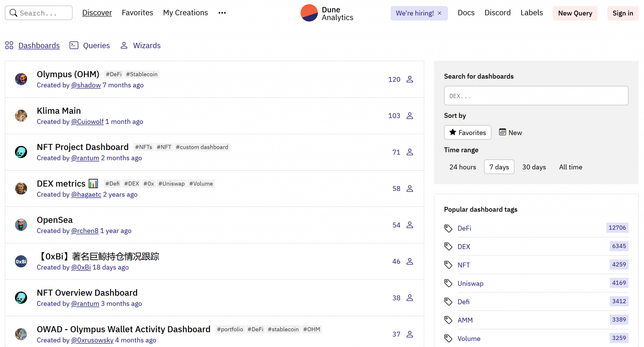Open My Creations in top navigation

point(186,13)
